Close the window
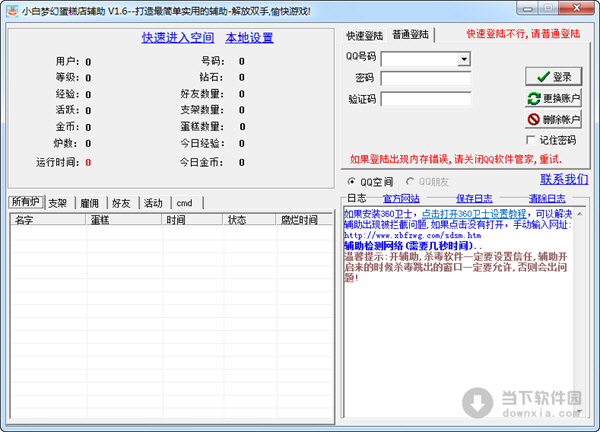Screen dimensions: 600x432 click(x=577, y=8)
